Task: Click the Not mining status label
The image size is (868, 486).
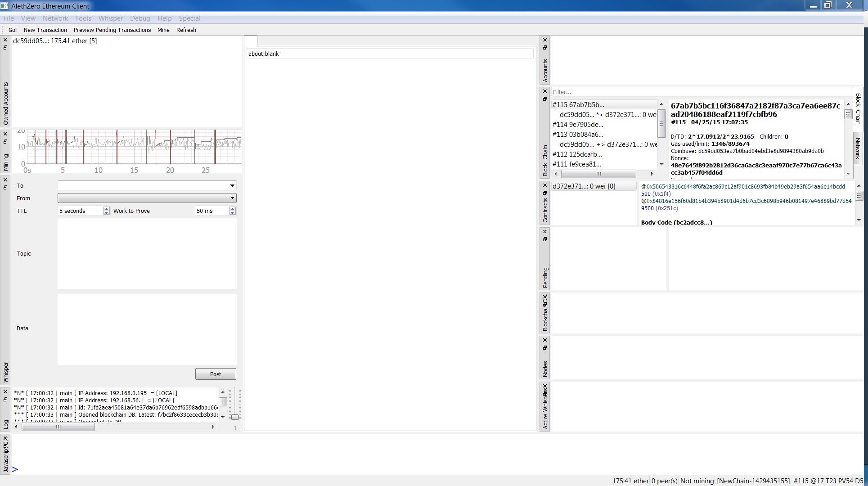Action: coord(697,481)
